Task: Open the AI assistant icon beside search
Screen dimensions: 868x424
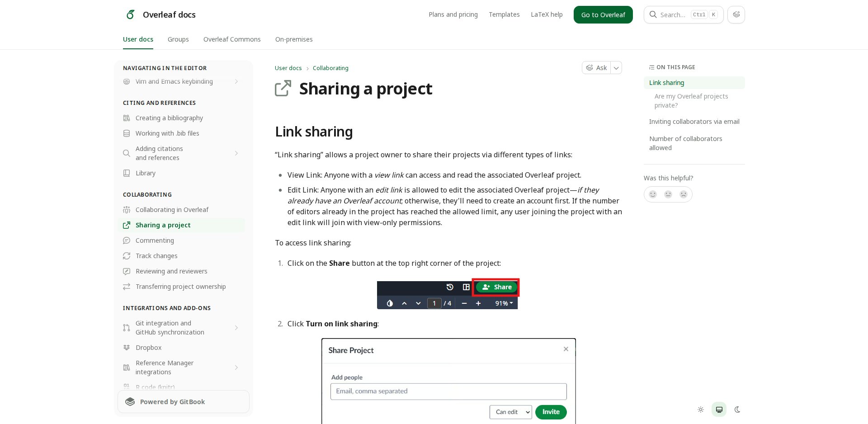Action: [736, 14]
